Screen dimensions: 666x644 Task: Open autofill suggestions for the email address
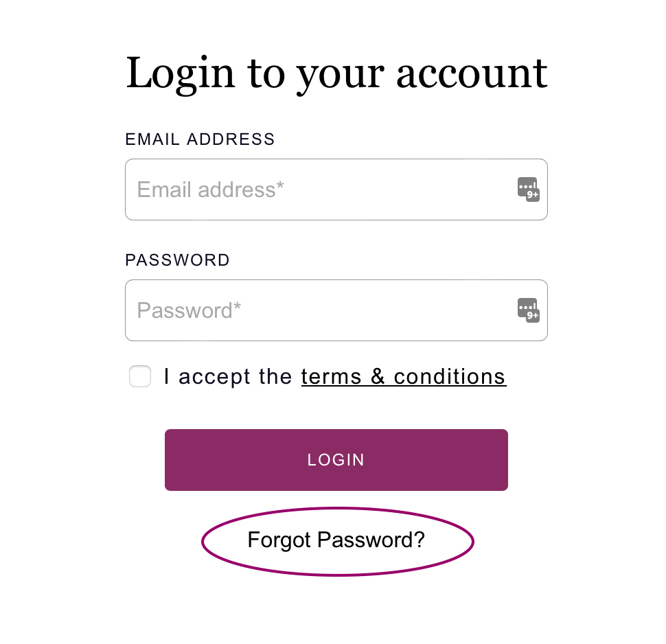point(528,189)
